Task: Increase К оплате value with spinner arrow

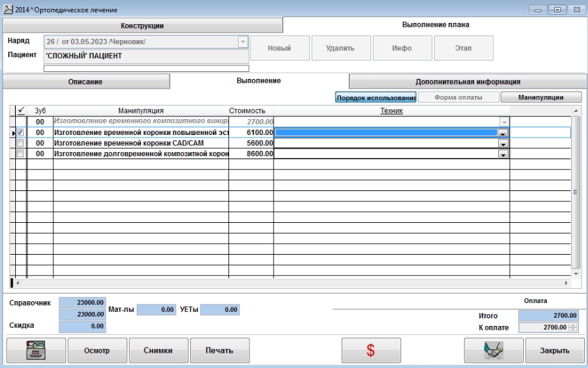Action: click(573, 325)
